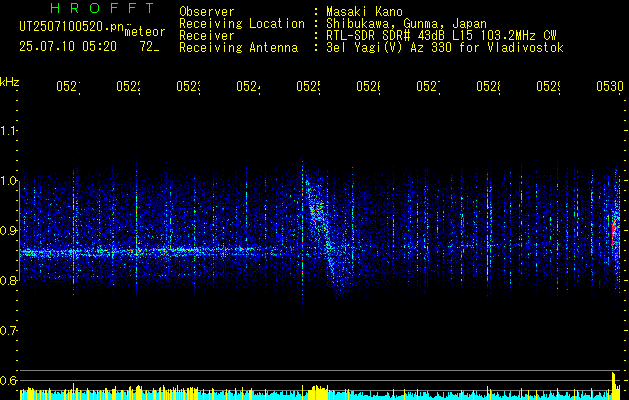Click the Receiver label
The height and width of the screenshot is (400, 629).
[207, 36]
